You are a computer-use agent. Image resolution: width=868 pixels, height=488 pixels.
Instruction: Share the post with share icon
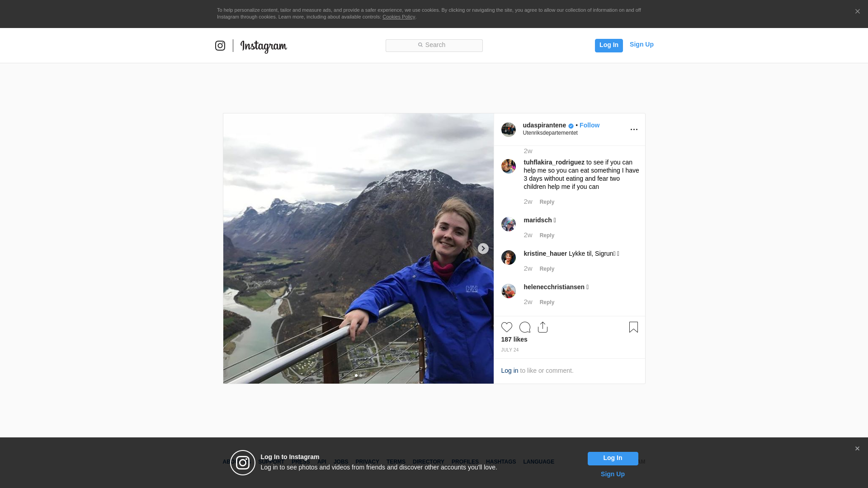[543, 327]
